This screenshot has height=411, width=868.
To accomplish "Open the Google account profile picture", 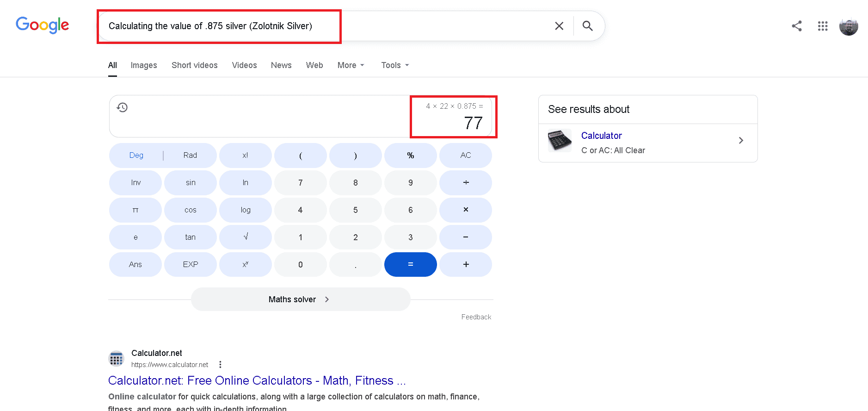I will point(849,26).
